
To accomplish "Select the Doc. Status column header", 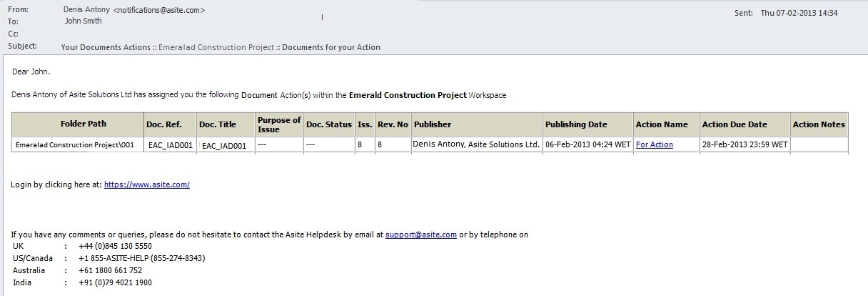I will click(x=329, y=124).
